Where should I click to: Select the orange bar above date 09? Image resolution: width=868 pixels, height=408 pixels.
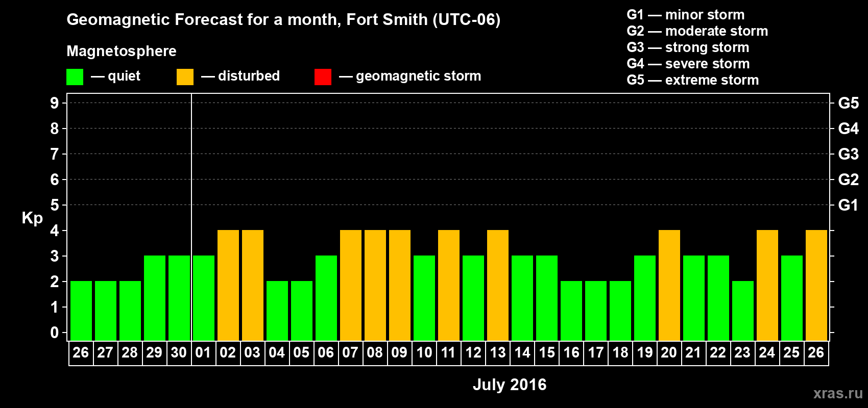pyautogui.click(x=400, y=285)
